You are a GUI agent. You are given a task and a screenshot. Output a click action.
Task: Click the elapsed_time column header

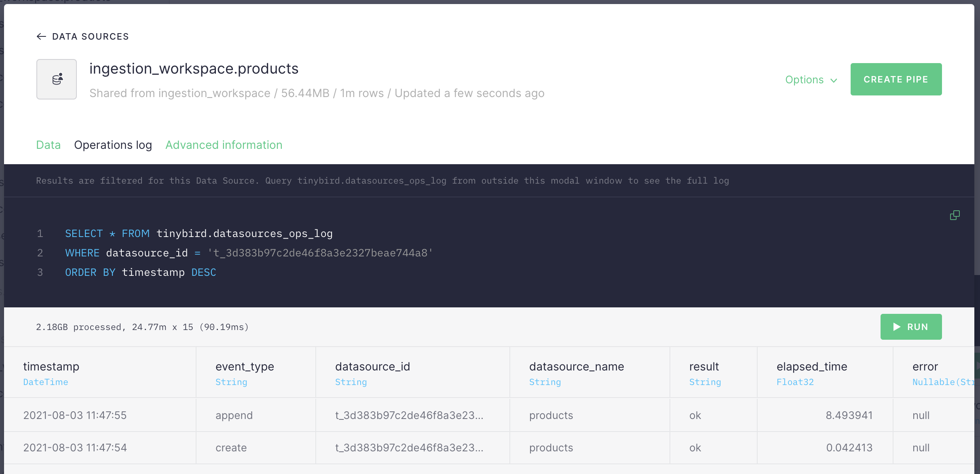click(811, 366)
